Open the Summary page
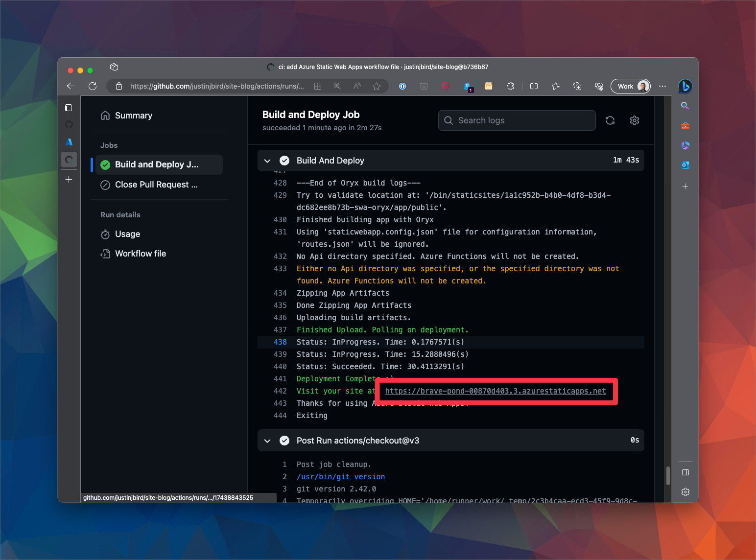The image size is (756, 560). click(133, 116)
